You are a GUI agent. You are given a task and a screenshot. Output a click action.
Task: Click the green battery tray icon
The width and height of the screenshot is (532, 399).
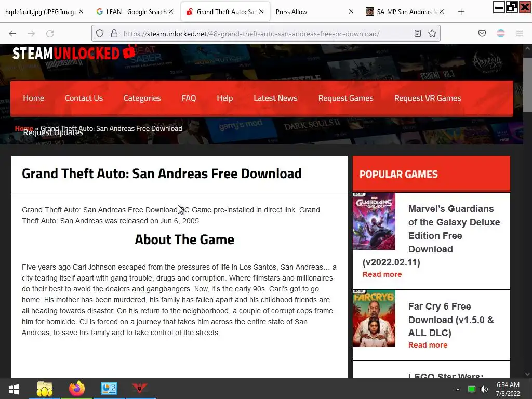tap(472, 389)
